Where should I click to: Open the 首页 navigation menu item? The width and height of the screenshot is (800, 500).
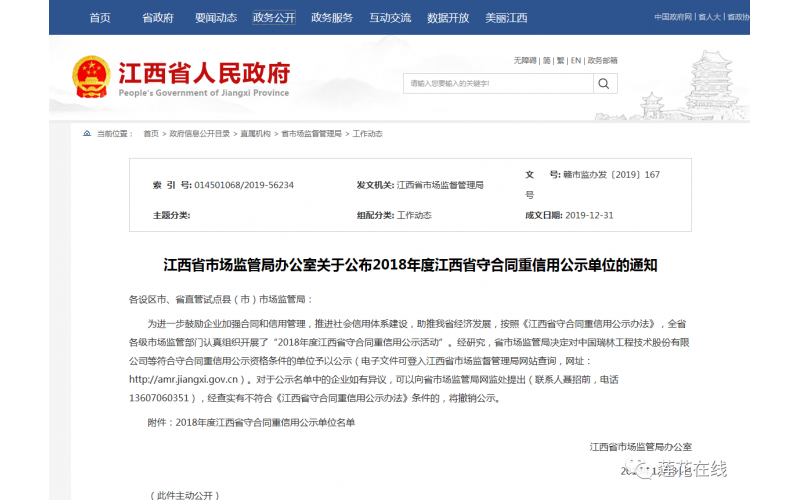coord(99,18)
